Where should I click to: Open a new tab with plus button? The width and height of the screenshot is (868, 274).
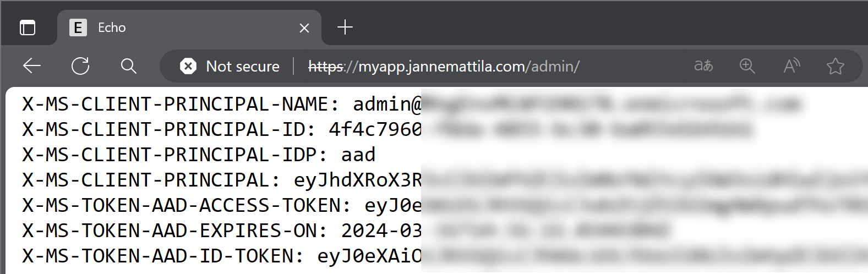345,27
